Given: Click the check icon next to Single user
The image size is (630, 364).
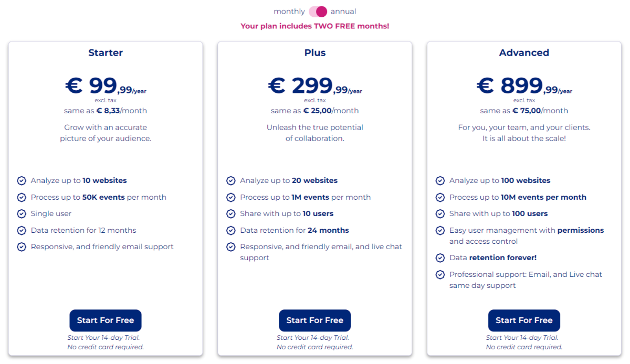Looking at the screenshot, I should pos(22,213).
